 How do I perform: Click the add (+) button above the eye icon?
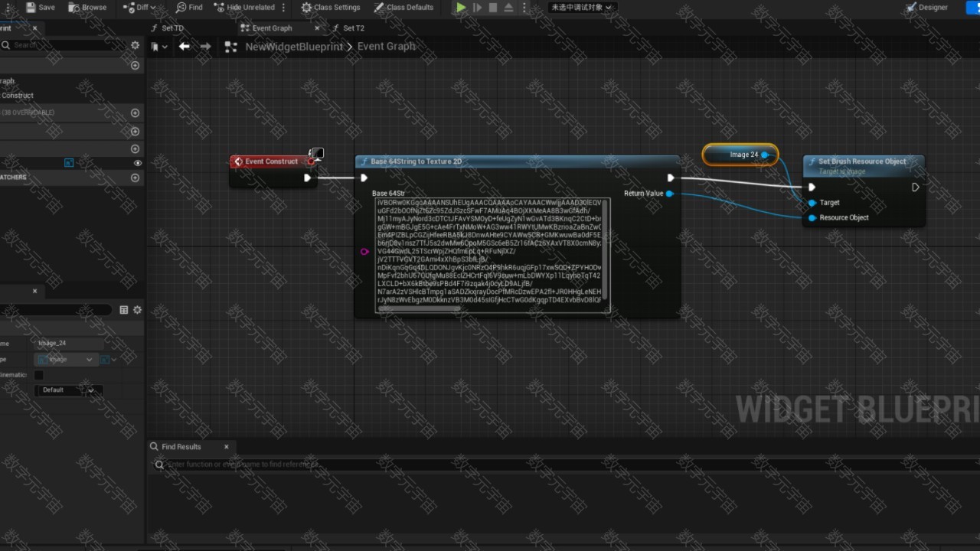135,148
